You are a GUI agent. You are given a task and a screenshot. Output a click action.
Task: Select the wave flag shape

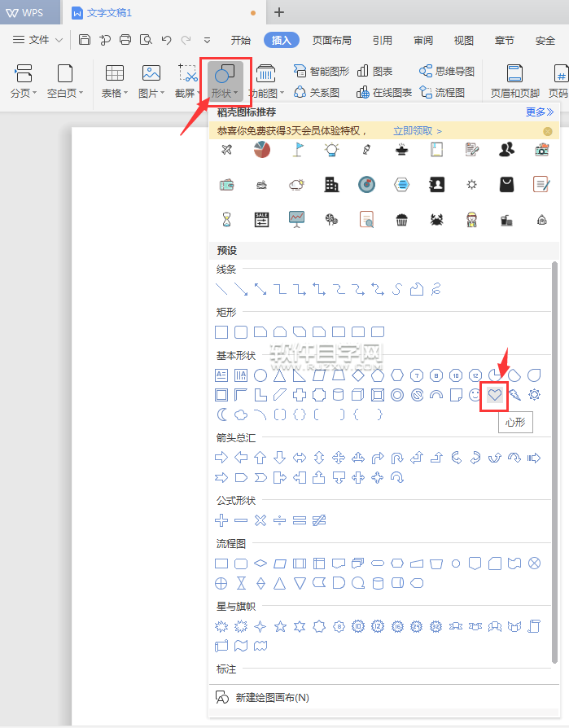241,646
